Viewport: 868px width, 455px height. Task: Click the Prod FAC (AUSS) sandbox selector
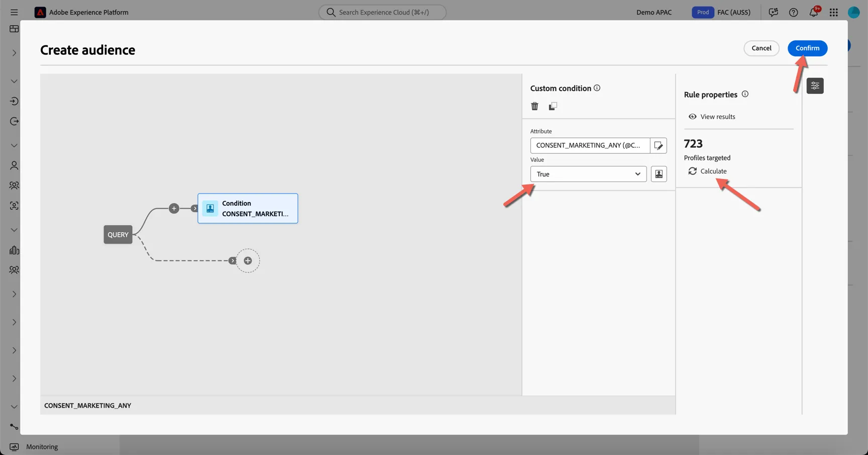tap(721, 12)
